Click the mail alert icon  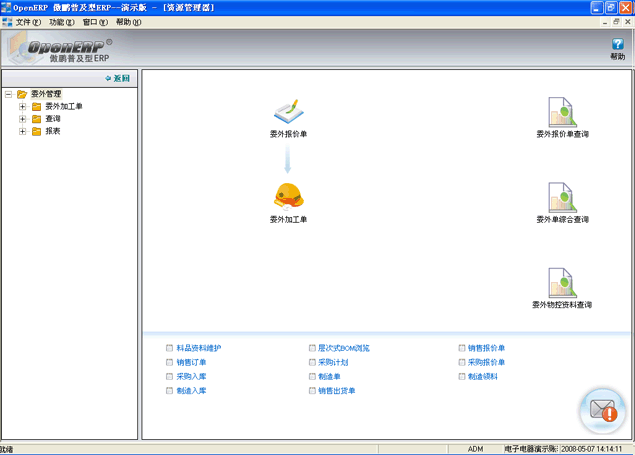[603, 409]
